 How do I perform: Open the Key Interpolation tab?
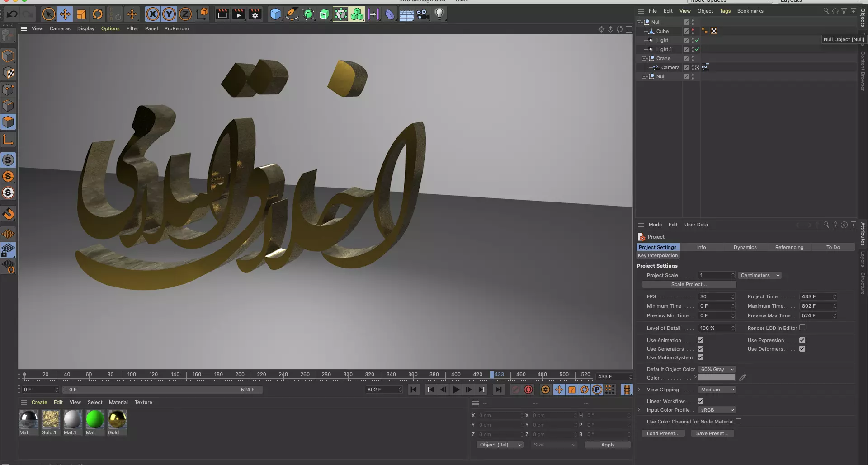(658, 255)
